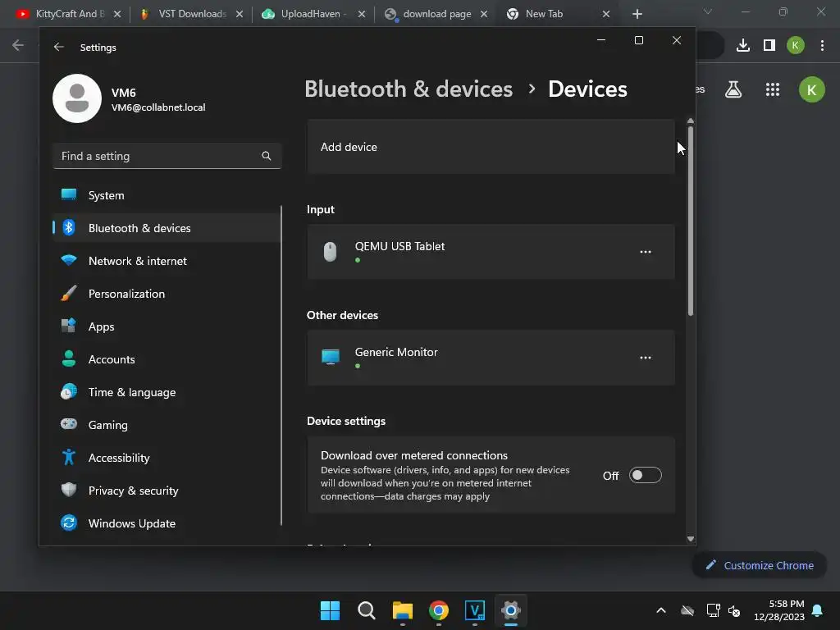Click the Apps tiles icon
Screen dimensions: 840x630
69,326
